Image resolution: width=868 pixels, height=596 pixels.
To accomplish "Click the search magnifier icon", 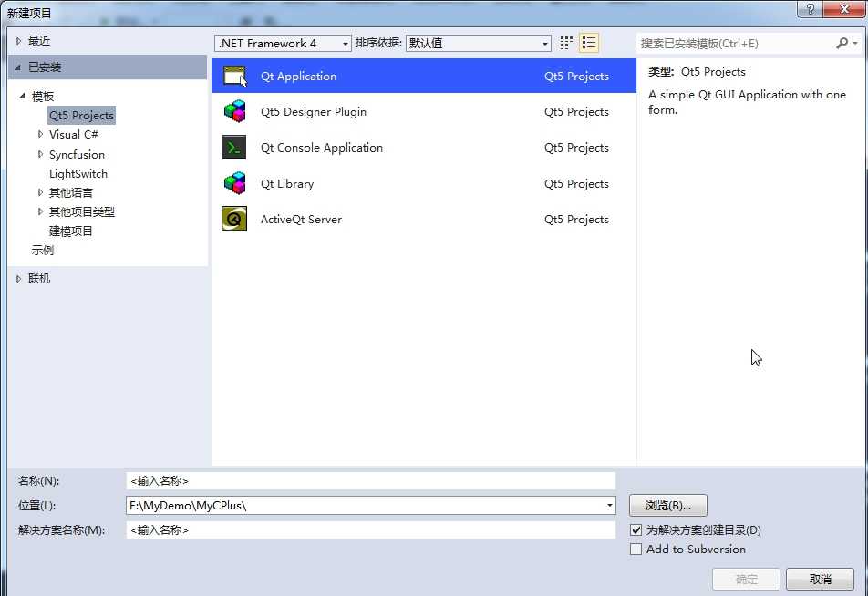I will pyautogui.click(x=842, y=43).
